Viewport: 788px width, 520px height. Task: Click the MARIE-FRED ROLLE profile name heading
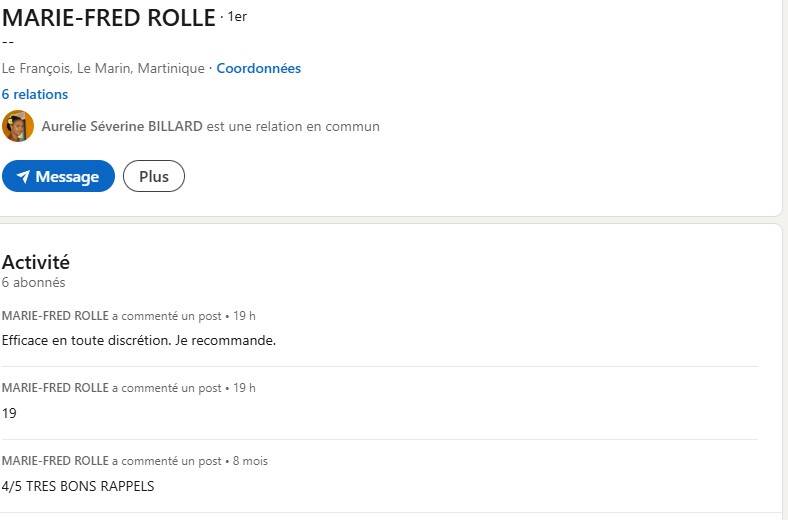109,18
